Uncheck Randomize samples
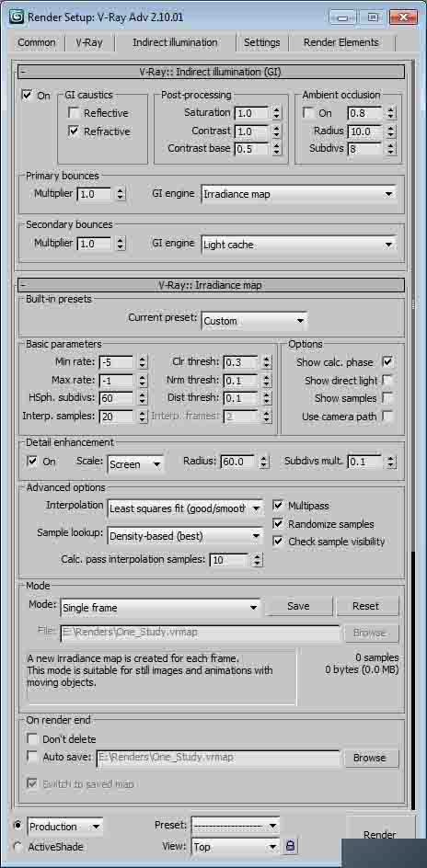This screenshot has width=427, height=868. click(x=278, y=524)
